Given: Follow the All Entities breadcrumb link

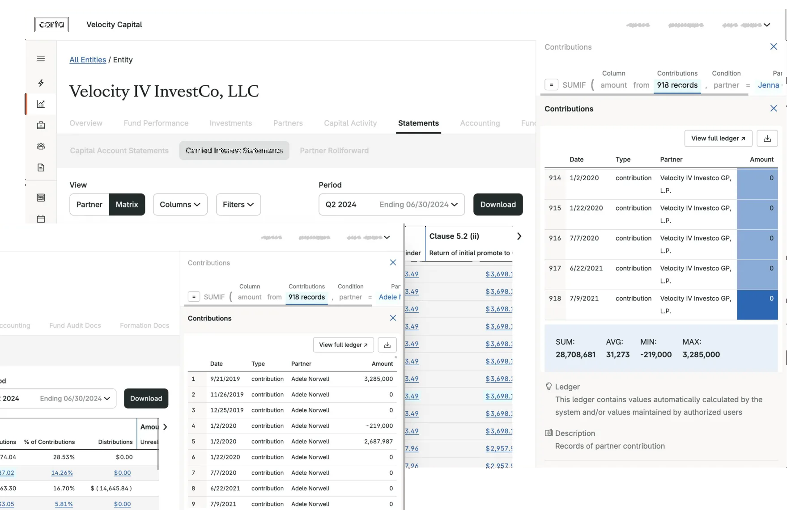Looking at the screenshot, I should click(x=88, y=59).
